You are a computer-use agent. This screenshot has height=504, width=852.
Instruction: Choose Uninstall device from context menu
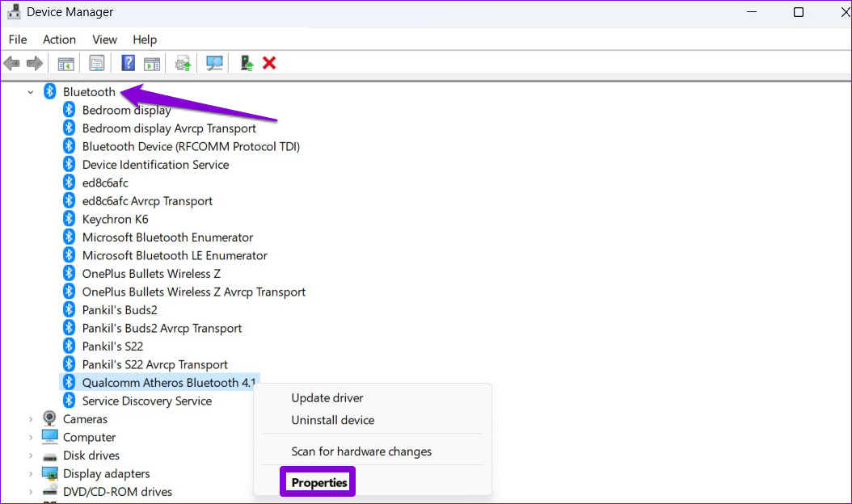pos(332,420)
